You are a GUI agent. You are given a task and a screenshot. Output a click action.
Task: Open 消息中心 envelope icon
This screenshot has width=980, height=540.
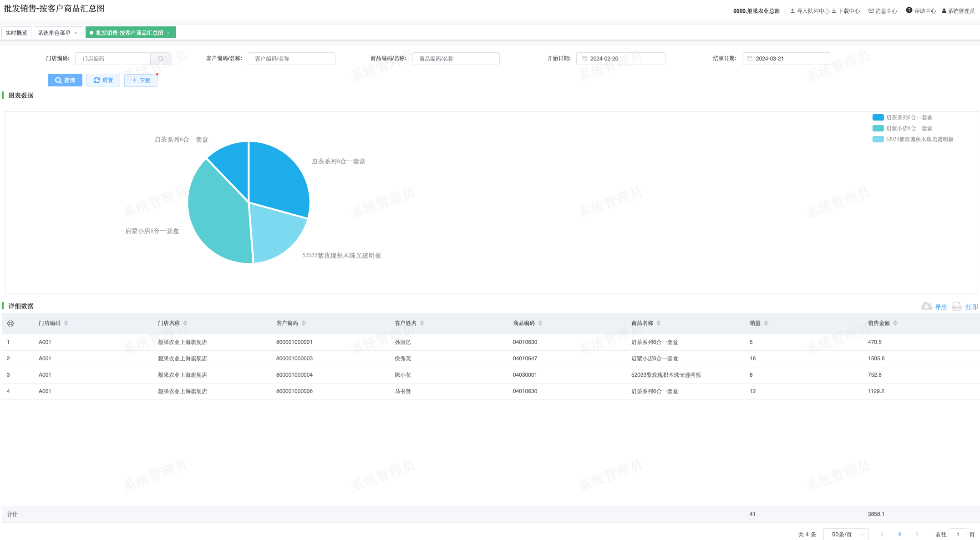[871, 11]
